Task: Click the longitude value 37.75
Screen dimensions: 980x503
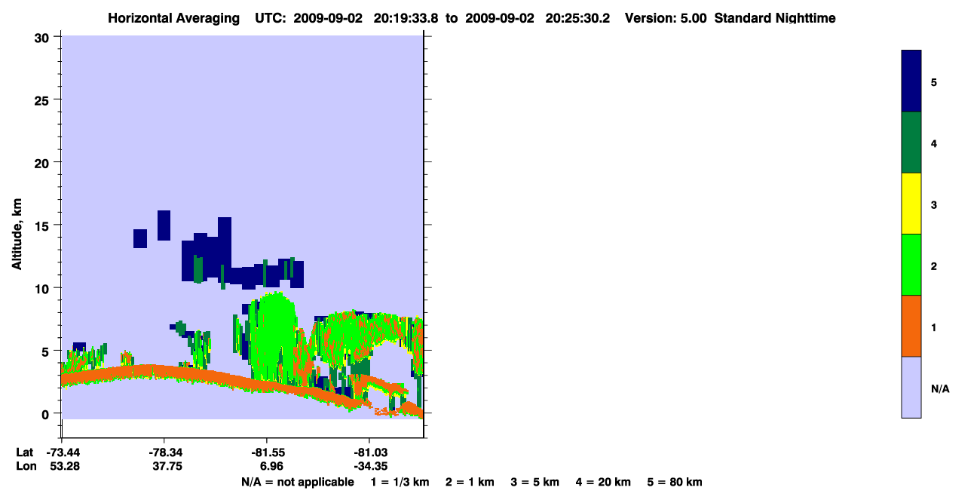Action: (167, 466)
